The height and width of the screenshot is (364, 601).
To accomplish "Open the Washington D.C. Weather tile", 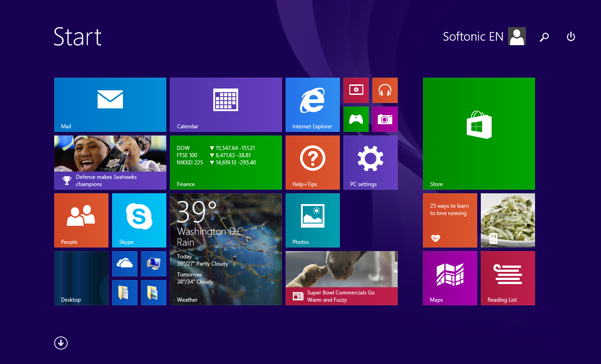I will point(225,249).
